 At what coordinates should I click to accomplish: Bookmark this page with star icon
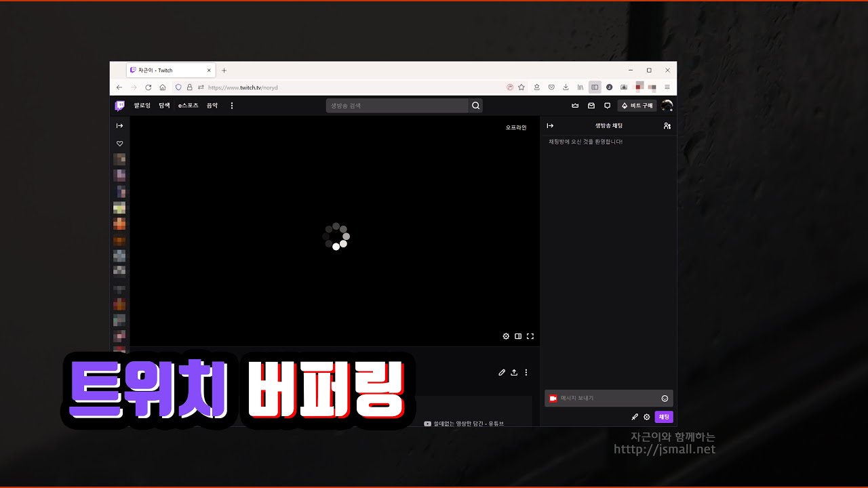coord(521,87)
